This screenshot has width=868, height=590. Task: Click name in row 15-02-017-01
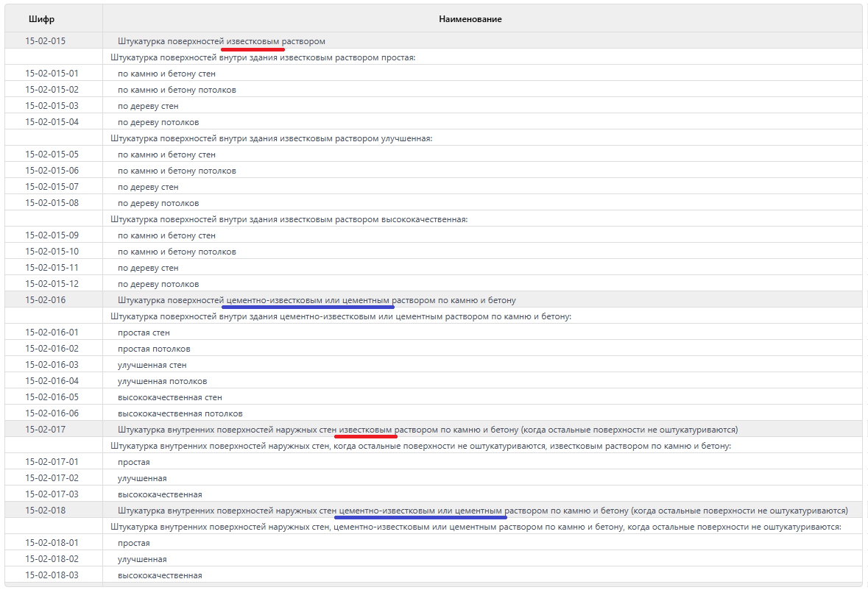133,462
